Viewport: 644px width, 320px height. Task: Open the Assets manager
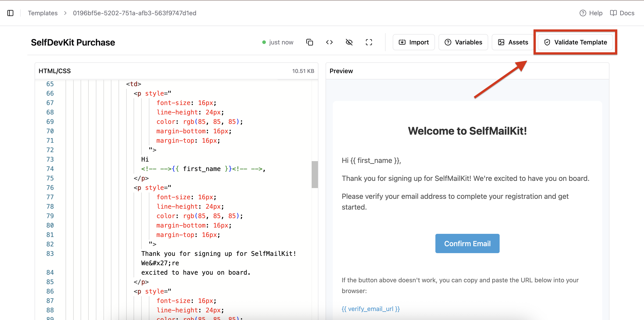coord(513,42)
